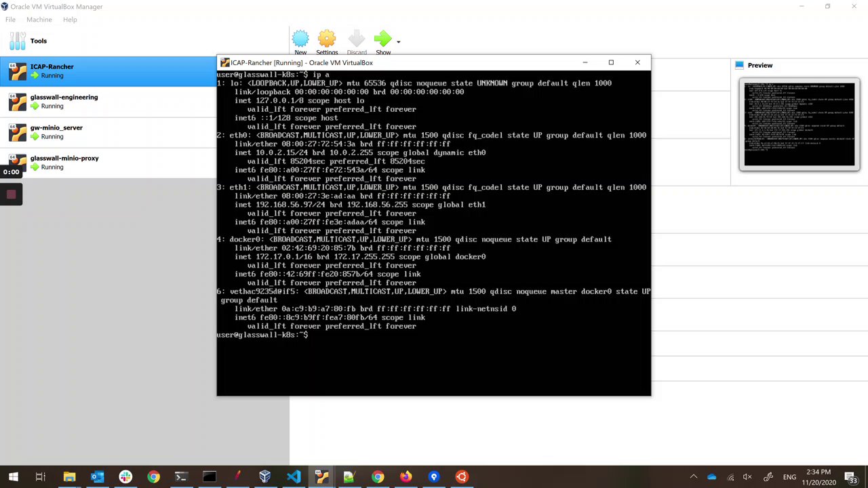
Task: Open Outlook from the taskbar
Action: (x=97, y=477)
